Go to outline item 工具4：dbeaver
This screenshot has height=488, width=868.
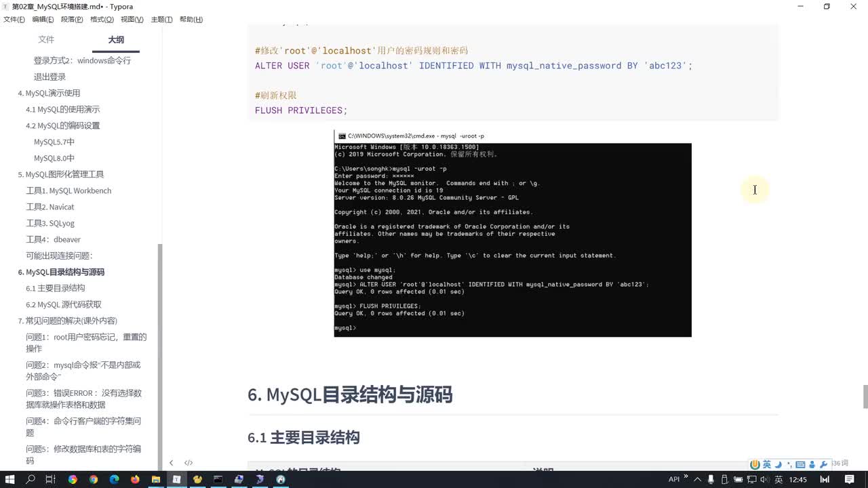coord(53,239)
